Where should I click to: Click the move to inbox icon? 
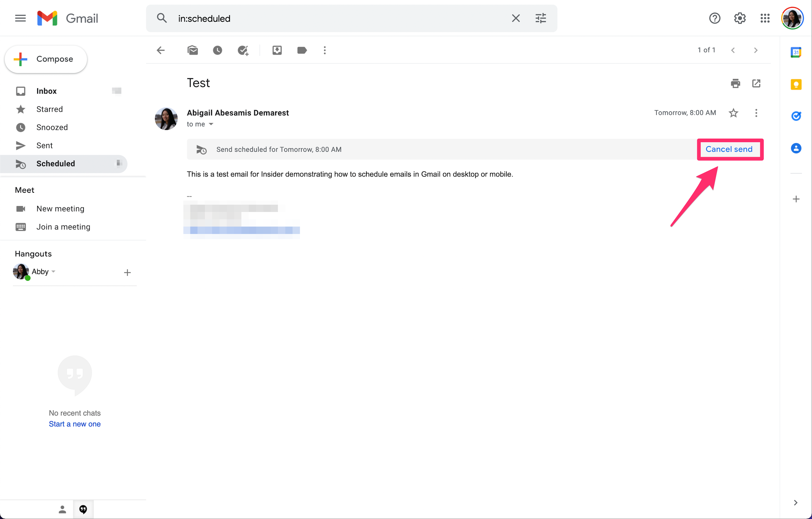click(276, 50)
